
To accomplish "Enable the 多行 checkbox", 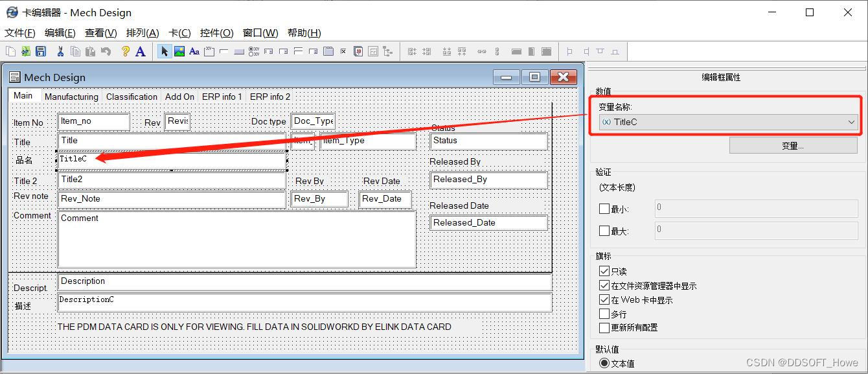I will [x=604, y=314].
